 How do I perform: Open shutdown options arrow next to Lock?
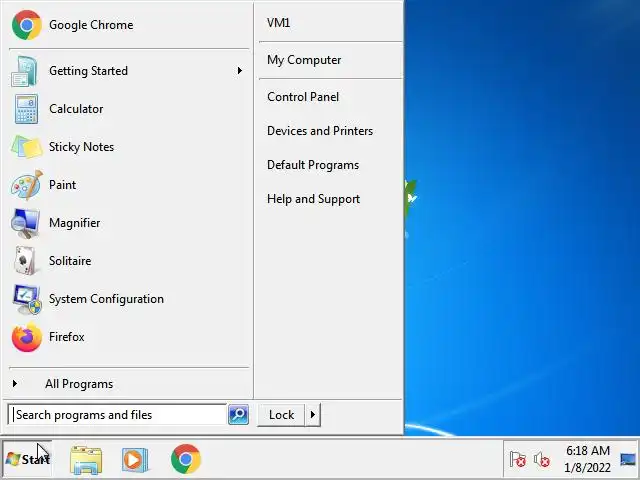tap(313, 415)
